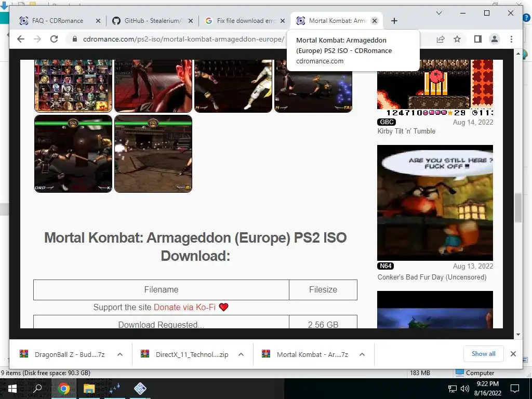The image size is (532, 399).
Task: Close the FAQ - CDRomance tab
Action: pos(98,21)
